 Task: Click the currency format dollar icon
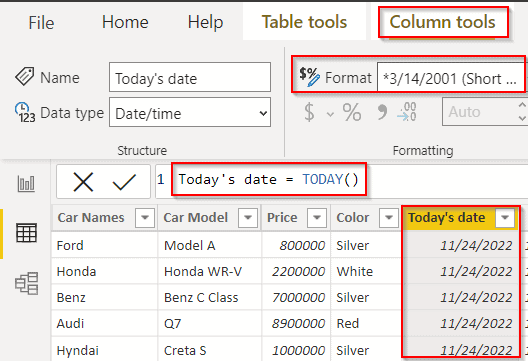[x=309, y=112]
